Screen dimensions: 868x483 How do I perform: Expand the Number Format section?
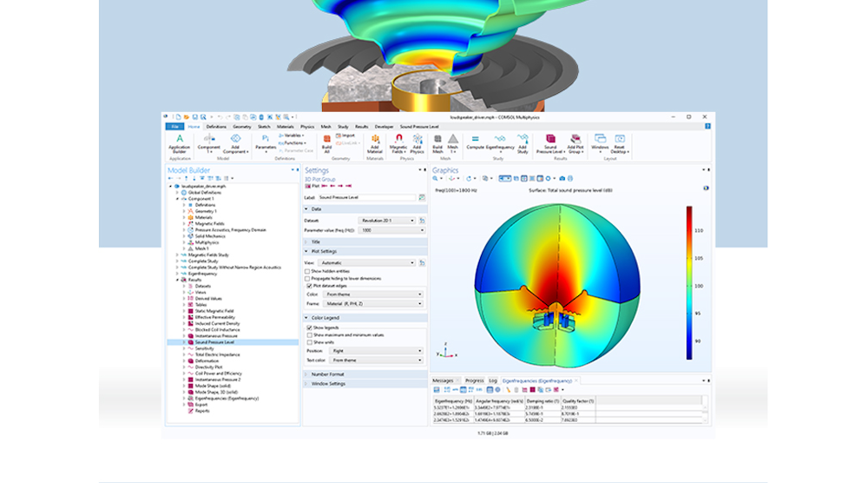click(x=325, y=374)
